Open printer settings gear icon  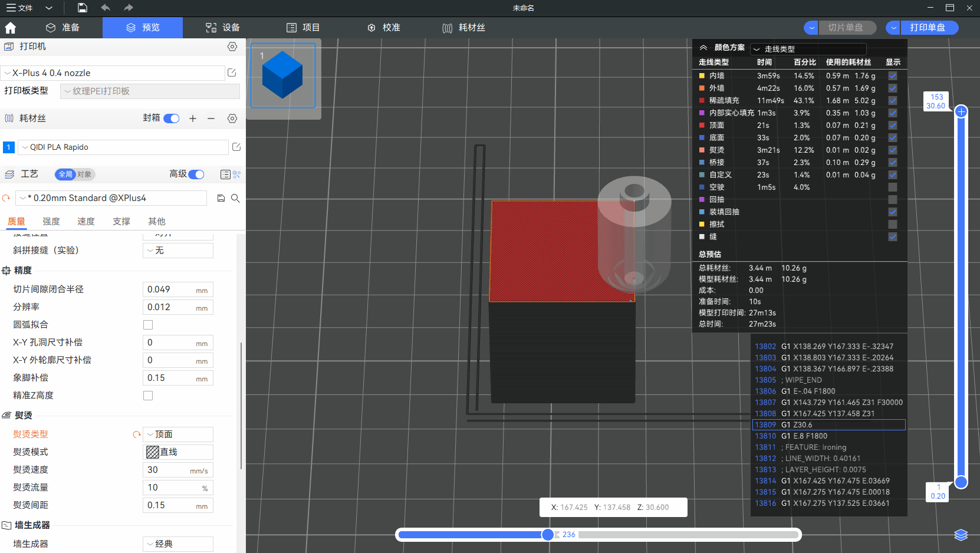[232, 47]
